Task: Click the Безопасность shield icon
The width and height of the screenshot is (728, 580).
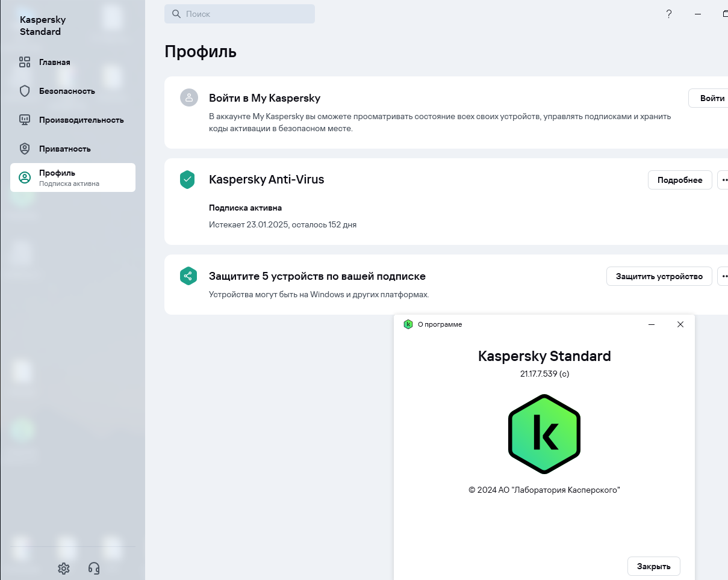Action: tap(25, 91)
